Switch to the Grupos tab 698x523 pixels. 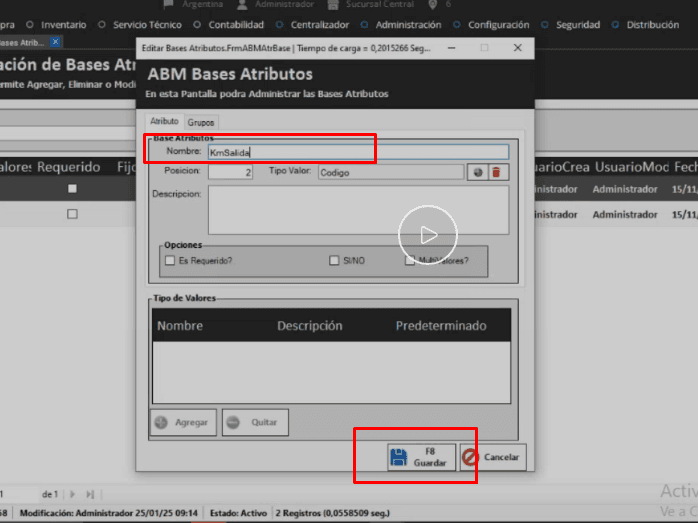(200, 122)
